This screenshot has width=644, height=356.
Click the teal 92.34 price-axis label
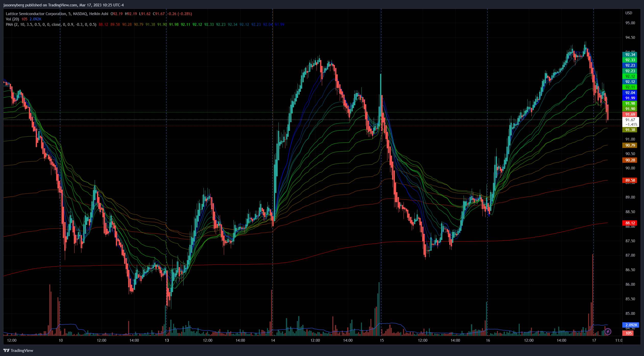coord(630,55)
